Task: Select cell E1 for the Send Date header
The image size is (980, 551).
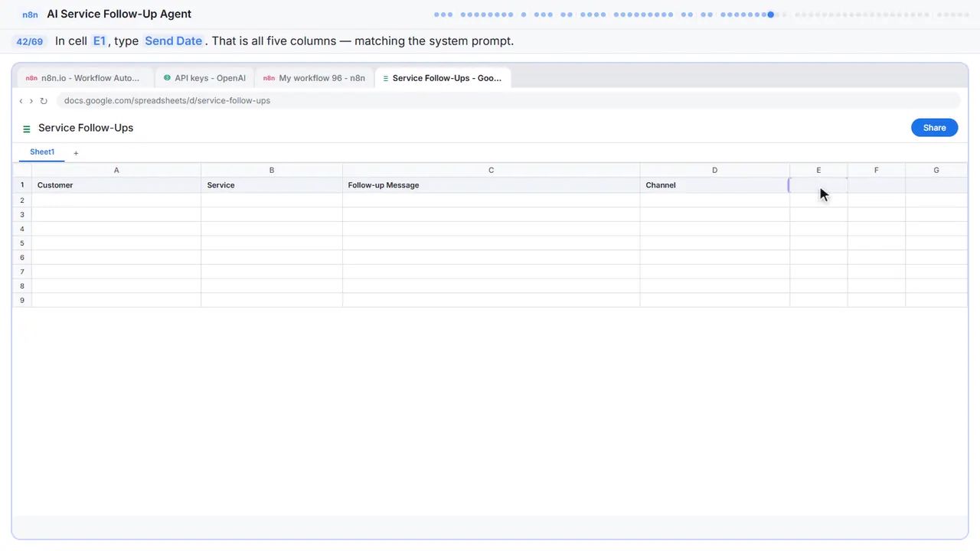Action: click(818, 185)
